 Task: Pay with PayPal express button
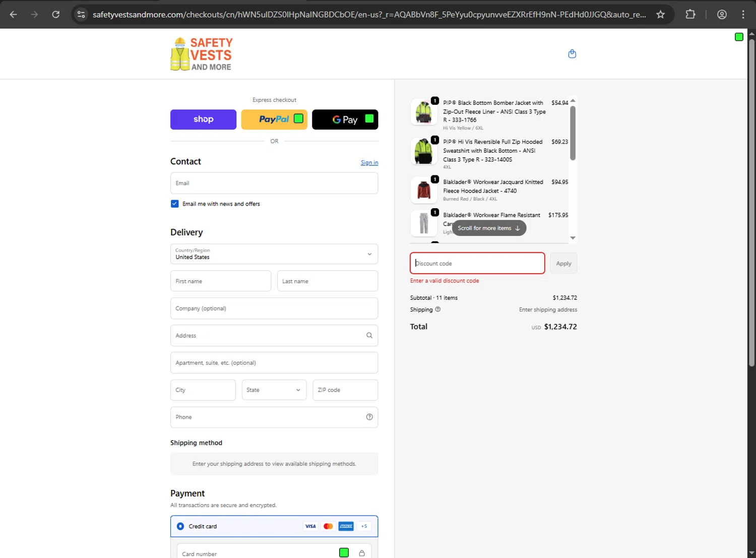pos(274,119)
